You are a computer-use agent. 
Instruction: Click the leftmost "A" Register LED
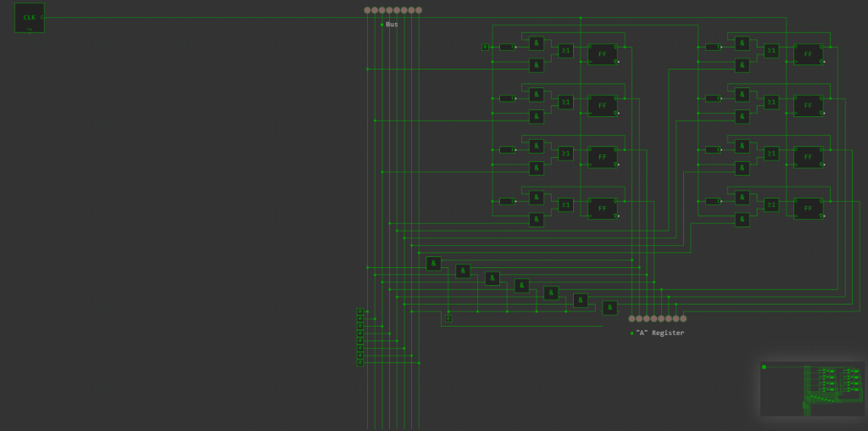(632, 318)
